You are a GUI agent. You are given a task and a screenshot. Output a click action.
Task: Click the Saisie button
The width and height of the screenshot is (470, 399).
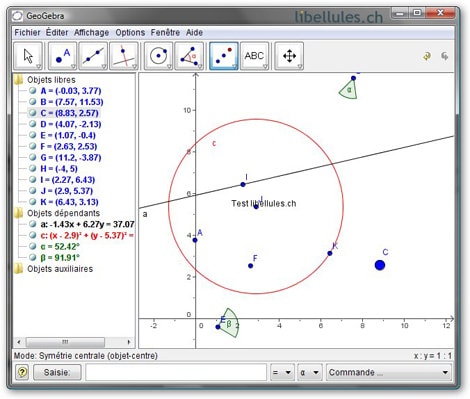[x=57, y=372]
